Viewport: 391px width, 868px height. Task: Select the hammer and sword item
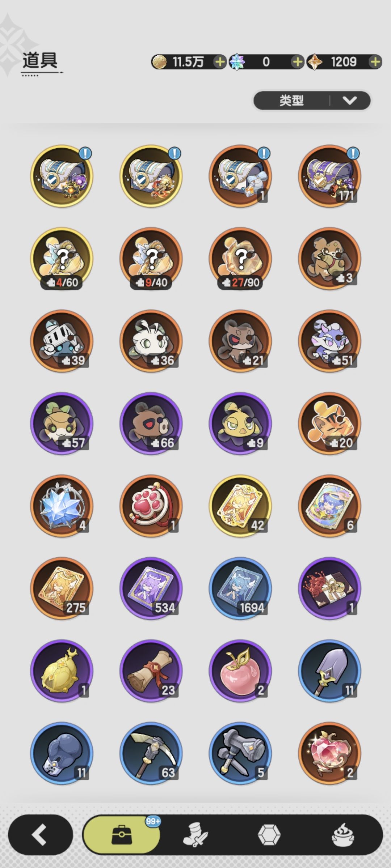pyautogui.click(x=240, y=753)
